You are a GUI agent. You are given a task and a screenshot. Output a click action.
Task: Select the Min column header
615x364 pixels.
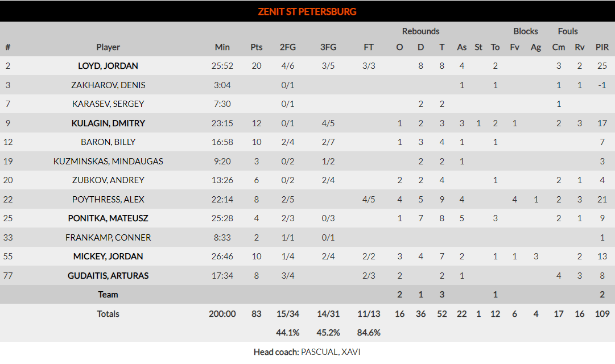pyautogui.click(x=222, y=47)
